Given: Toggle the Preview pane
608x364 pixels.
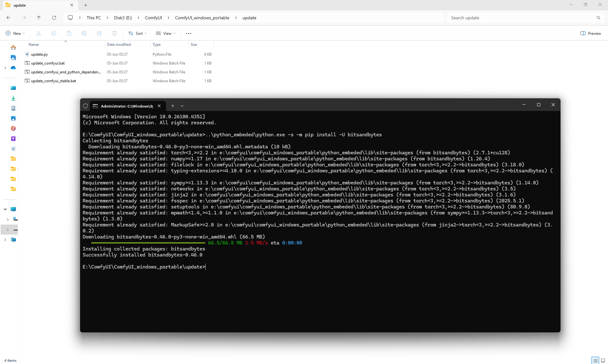Looking at the screenshot, I should pos(591,33).
